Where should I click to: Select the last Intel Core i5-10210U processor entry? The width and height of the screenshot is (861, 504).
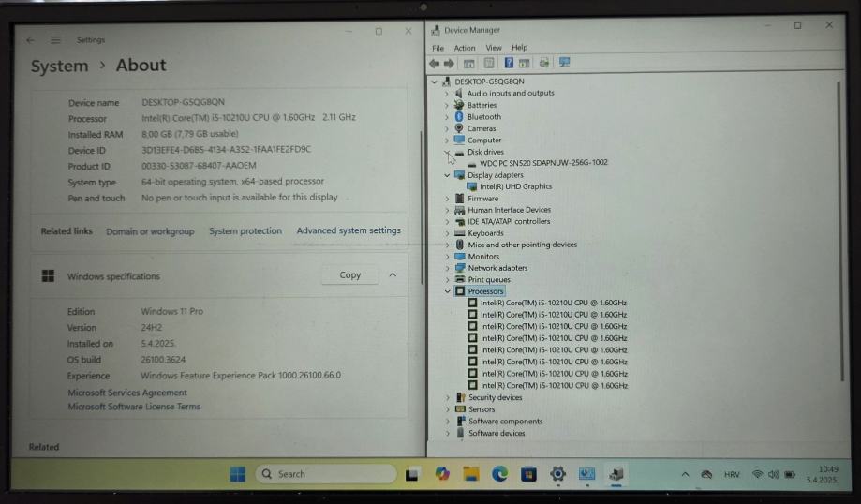pyautogui.click(x=554, y=386)
